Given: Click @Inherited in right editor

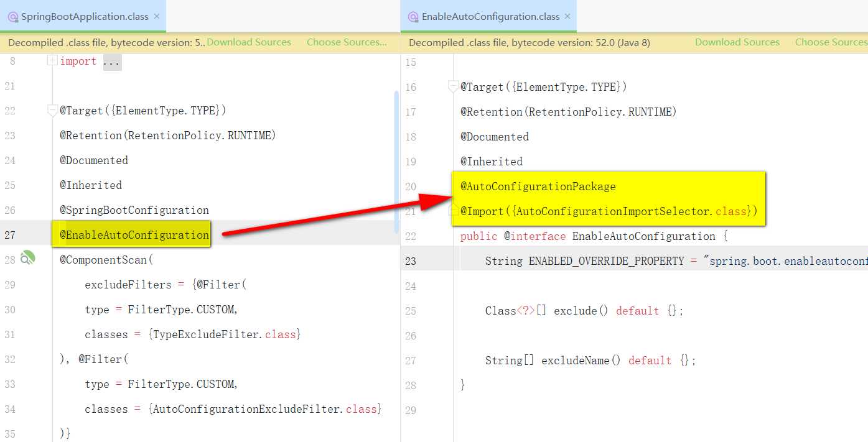Looking at the screenshot, I should tap(492, 162).
